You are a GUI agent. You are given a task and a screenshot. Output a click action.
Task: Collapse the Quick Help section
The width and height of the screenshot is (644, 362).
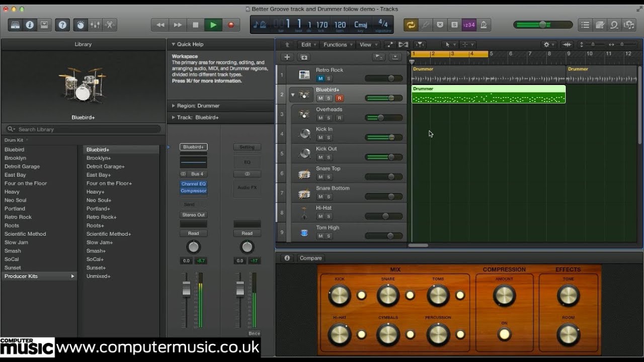pyautogui.click(x=174, y=44)
